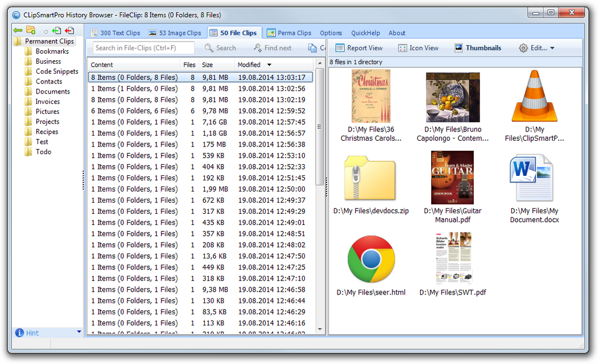Switch to Icon View

coord(418,48)
